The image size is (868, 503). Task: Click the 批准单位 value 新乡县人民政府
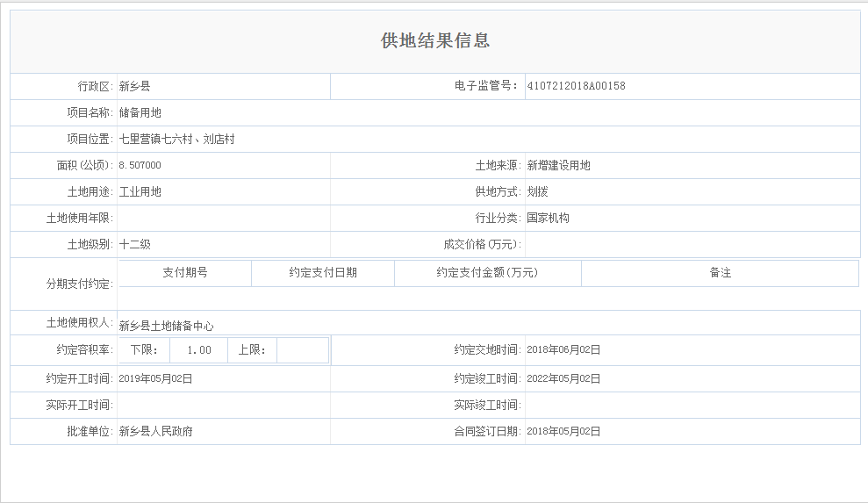click(x=155, y=431)
